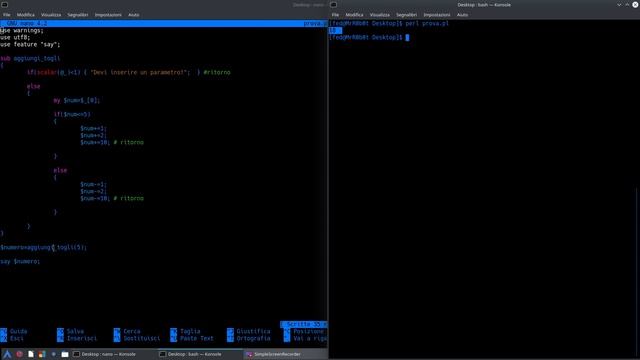Click '$num+=10; # ritorno' line
The height and width of the screenshot is (360, 640).
(x=112, y=142)
